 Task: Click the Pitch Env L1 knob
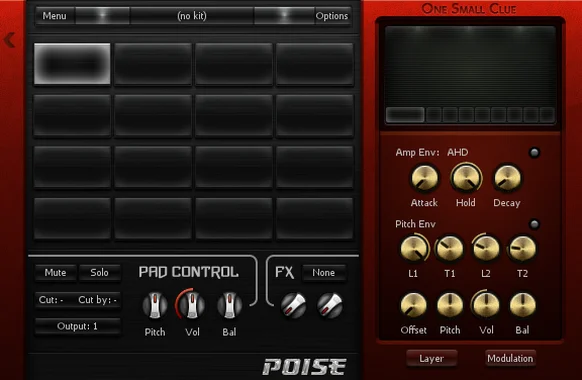413,249
